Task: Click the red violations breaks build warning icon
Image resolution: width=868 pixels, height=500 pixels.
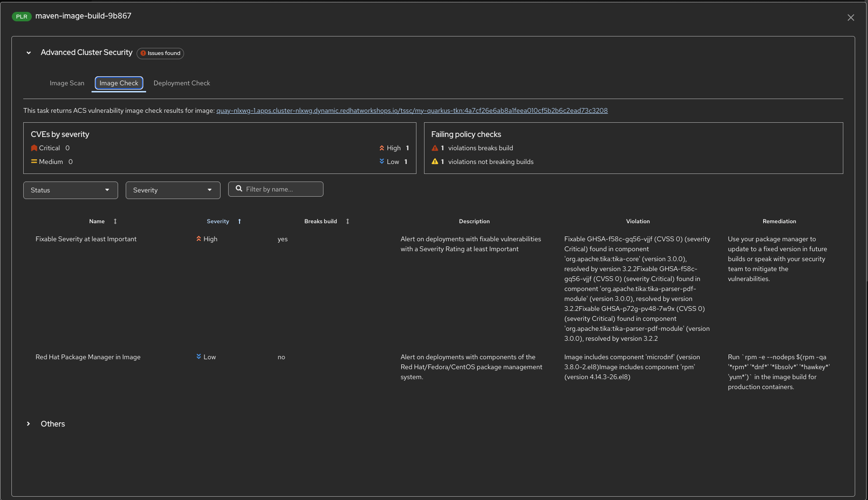Action: (x=435, y=148)
